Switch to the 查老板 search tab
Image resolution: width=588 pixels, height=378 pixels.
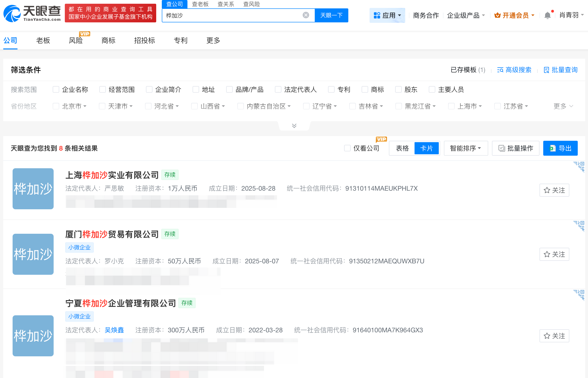pos(200,4)
